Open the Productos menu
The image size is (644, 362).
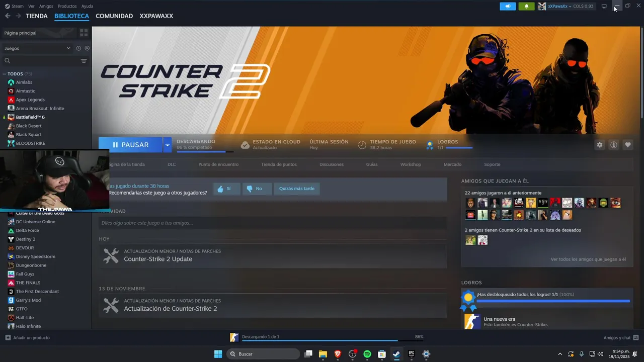67,6
